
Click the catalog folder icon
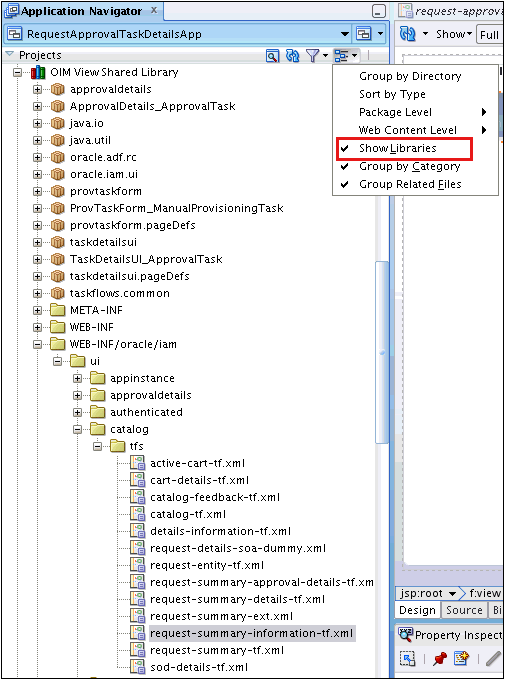point(98,429)
